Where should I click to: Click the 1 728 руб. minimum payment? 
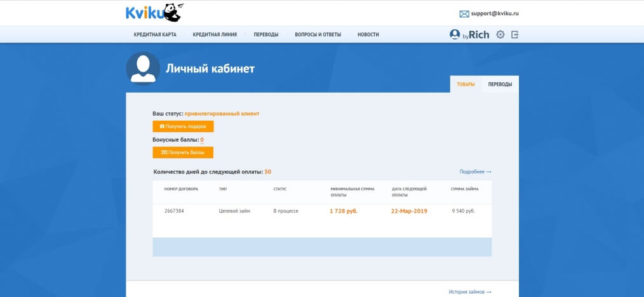pyautogui.click(x=344, y=211)
